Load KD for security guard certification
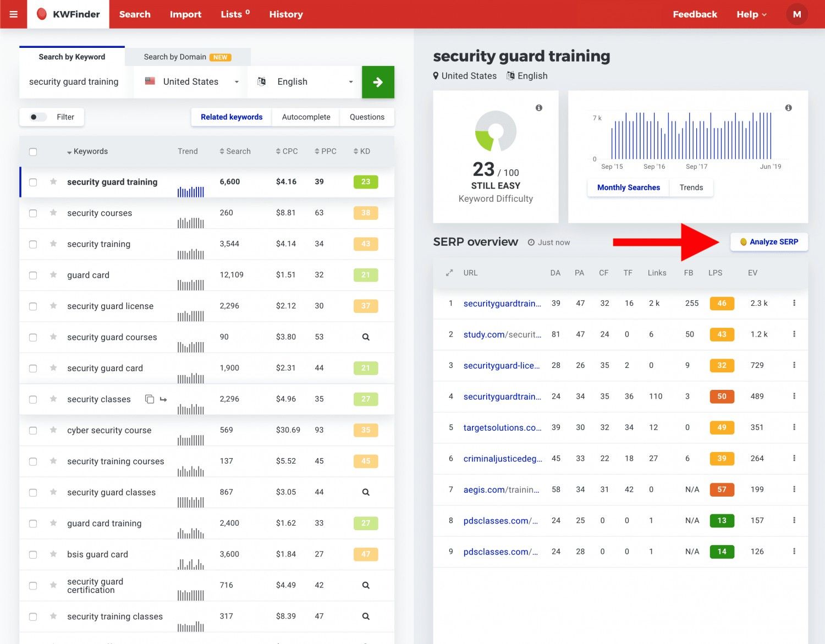 click(366, 585)
